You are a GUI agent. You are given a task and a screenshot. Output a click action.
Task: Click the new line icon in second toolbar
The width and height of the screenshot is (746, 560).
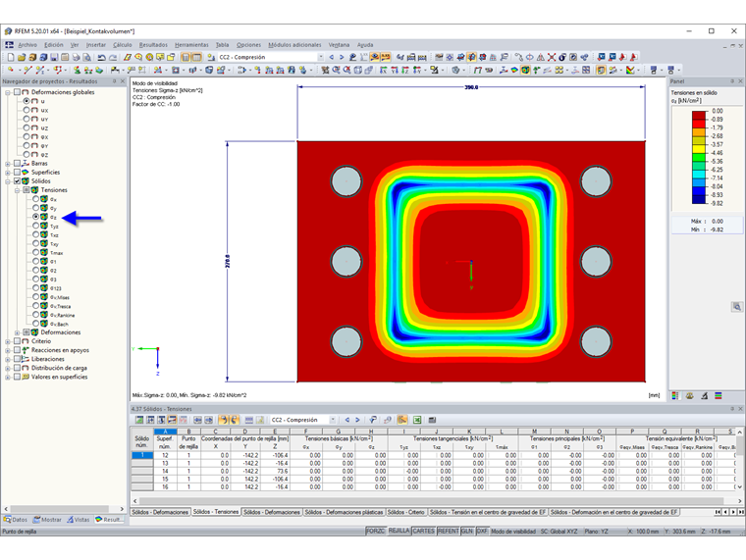click(x=27, y=70)
